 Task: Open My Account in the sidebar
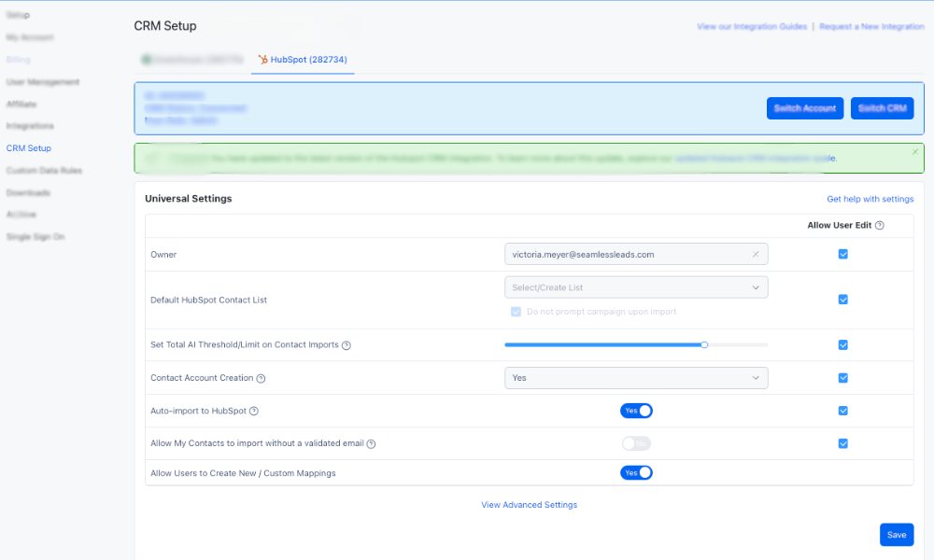coord(30,37)
